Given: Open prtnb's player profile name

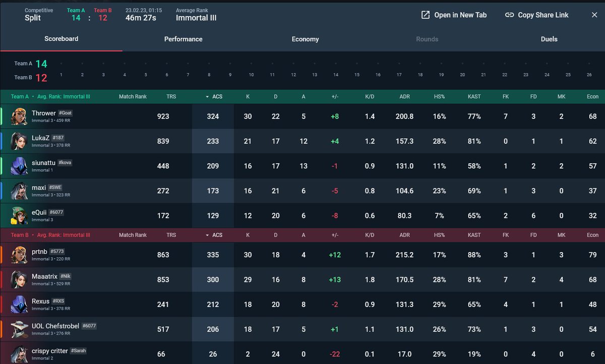Looking at the screenshot, I should click(40, 251).
